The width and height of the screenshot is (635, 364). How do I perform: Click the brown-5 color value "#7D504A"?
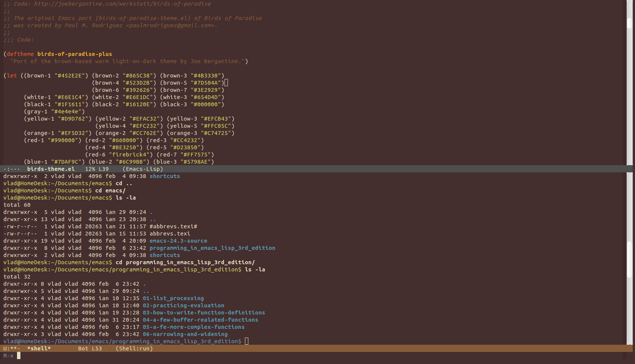[208, 83]
